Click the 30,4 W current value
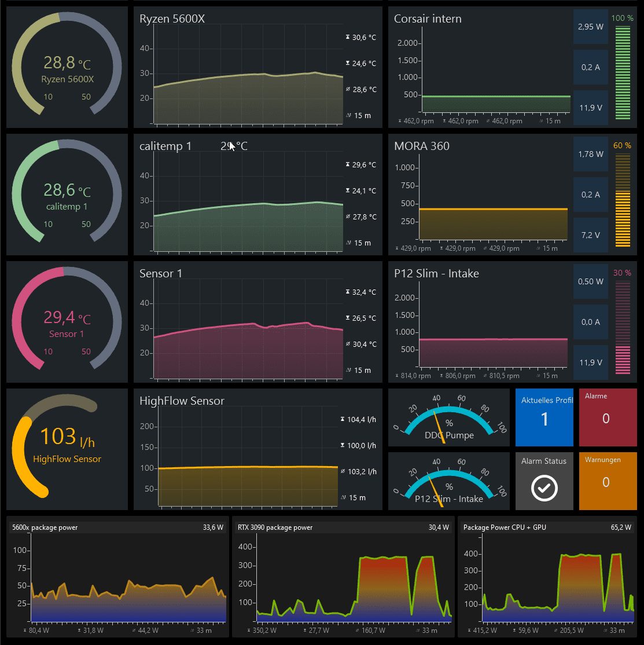This screenshot has width=644, height=645. coord(439,527)
